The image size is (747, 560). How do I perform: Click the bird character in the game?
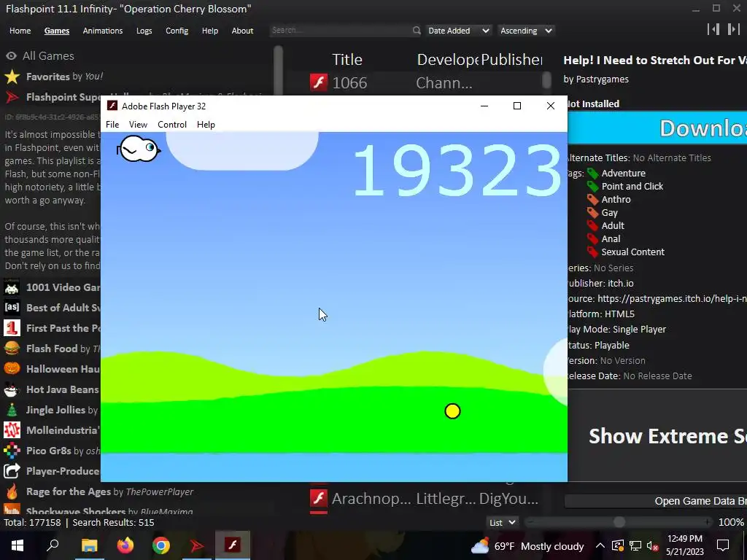(138, 149)
